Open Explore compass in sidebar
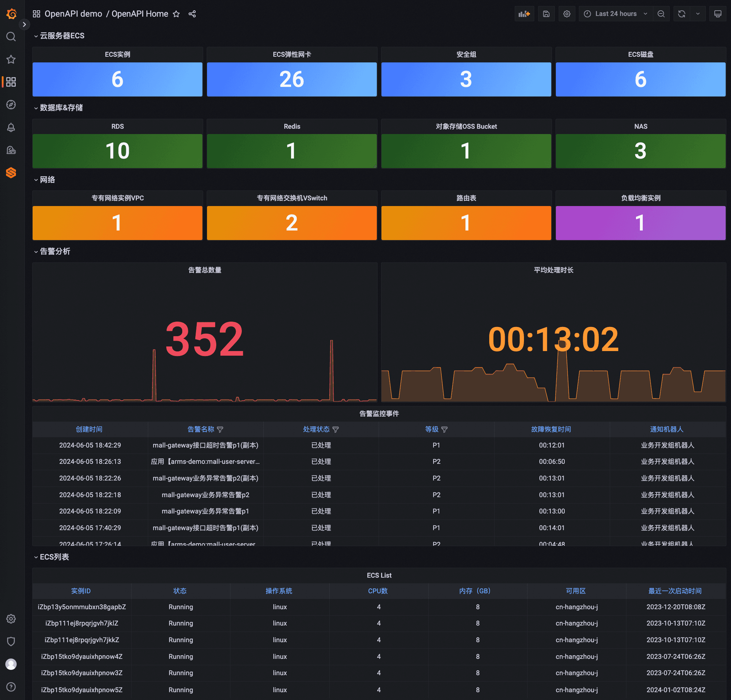 coord(11,105)
